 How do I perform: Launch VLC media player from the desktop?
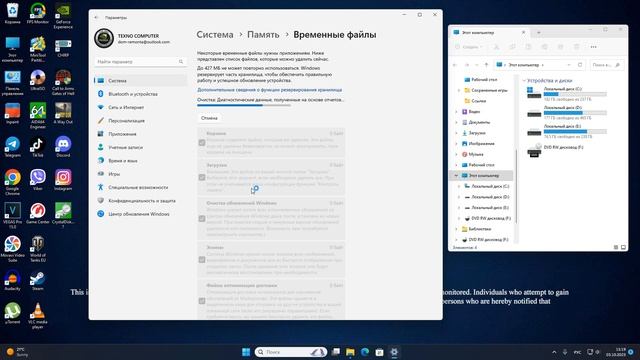pyautogui.click(x=38, y=316)
